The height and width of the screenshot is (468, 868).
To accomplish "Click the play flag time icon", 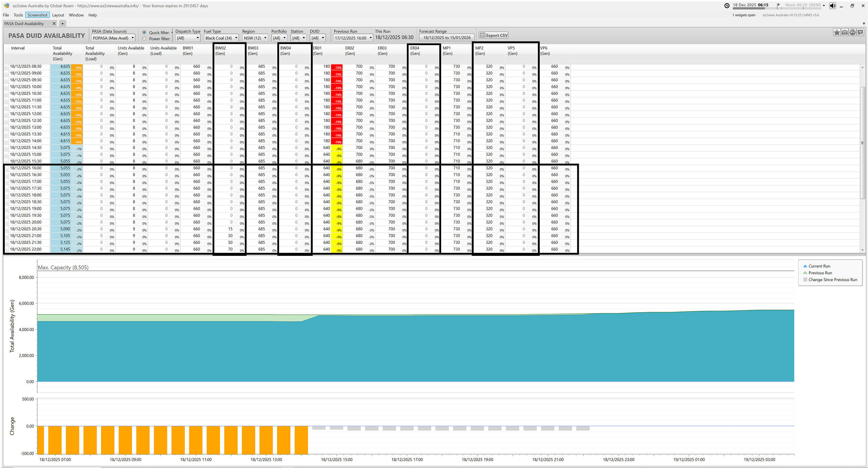I will pos(778,5).
